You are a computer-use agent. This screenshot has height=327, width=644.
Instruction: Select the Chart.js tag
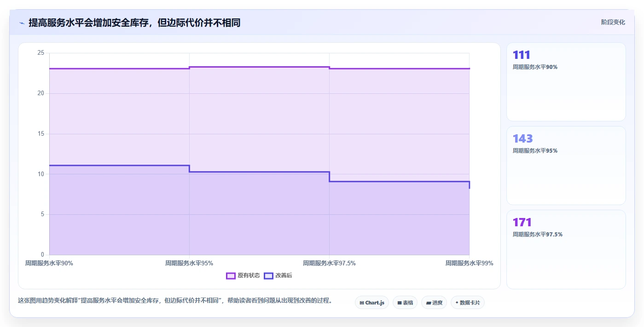[372, 303]
